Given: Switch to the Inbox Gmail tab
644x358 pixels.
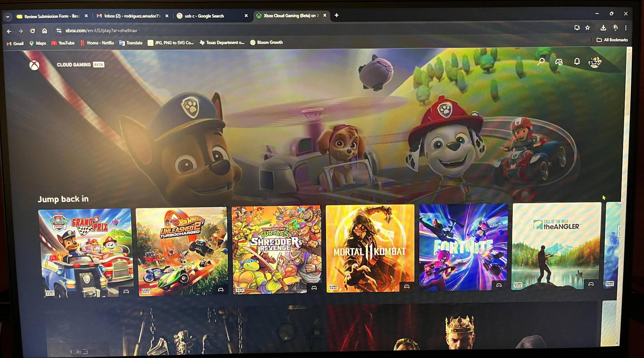Looking at the screenshot, I should [132, 16].
